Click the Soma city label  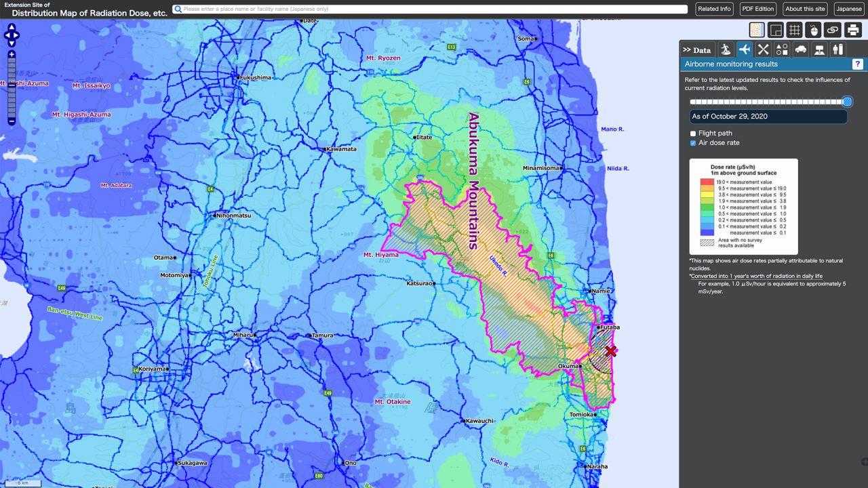(x=526, y=39)
